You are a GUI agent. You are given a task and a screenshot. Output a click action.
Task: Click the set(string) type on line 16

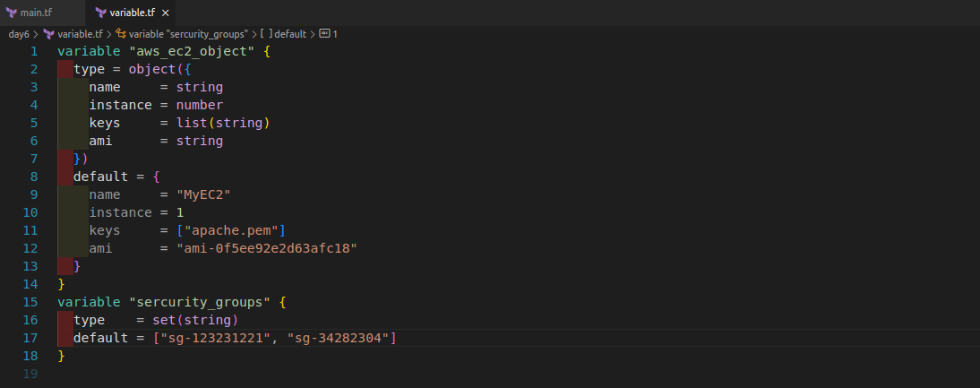[x=195, y=320]
